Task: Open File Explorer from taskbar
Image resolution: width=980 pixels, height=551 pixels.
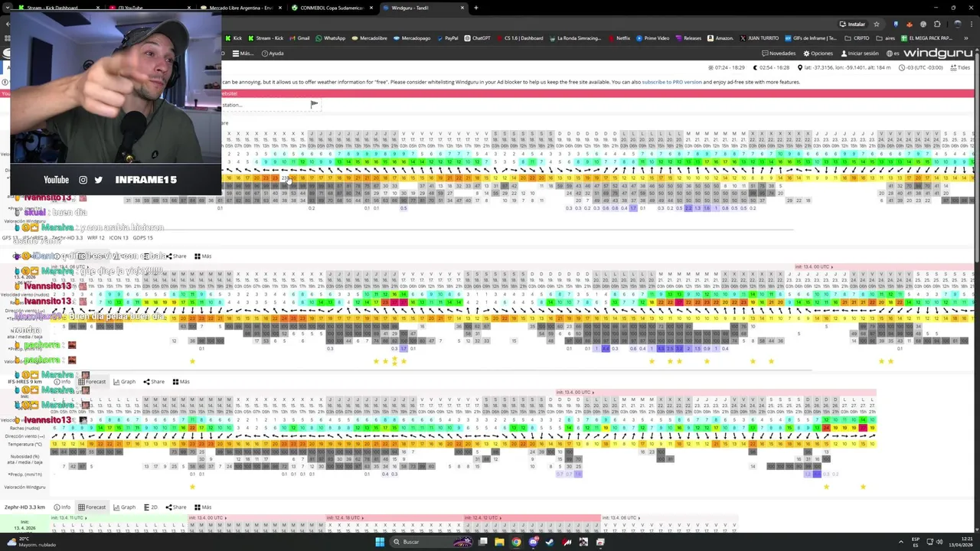Action: (x=499, y=542)
